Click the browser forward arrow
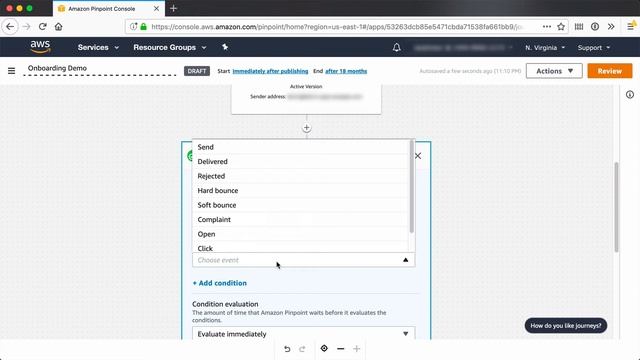640x360 pixels. tap(27, 27)
